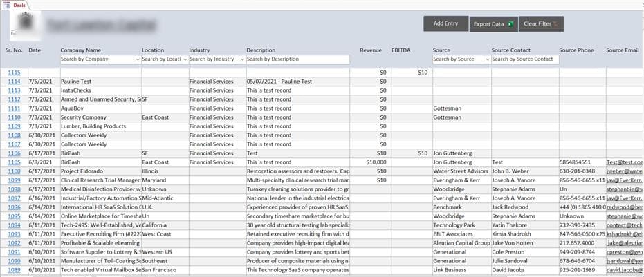
Task: Click the EBITDA column header
Action: pyautogui.click(x=401, y=50)
